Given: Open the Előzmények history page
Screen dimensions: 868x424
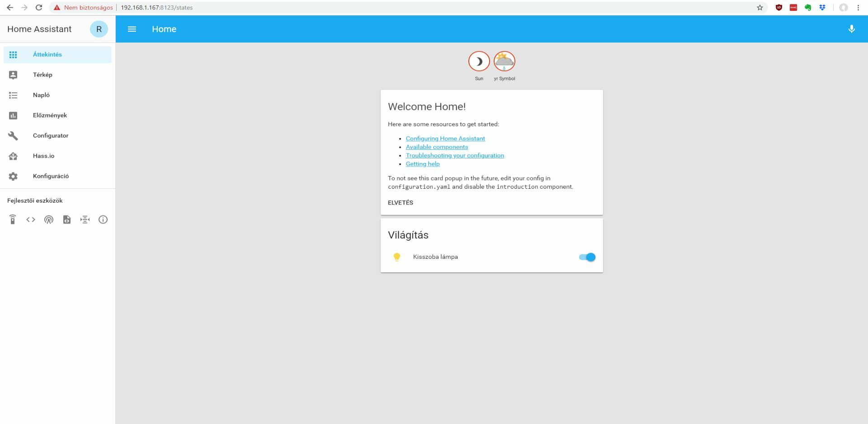Looking at the screenshot, I should click(x=57, y=115).
